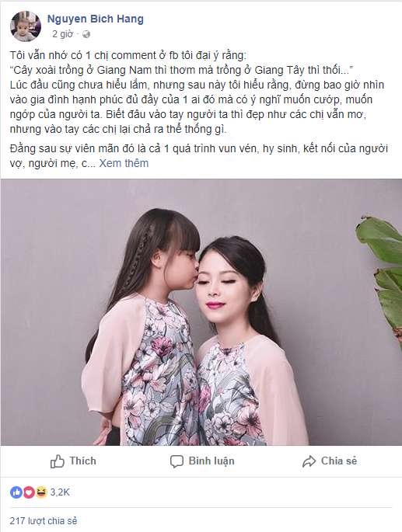Click the public globe privacy icon
Image resolution: width=402 pixels, height=532 pixels.
click(86, 34)
